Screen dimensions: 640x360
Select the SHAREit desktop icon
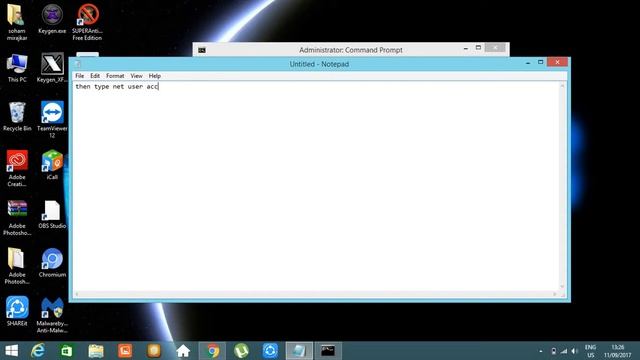coord(17,311)
